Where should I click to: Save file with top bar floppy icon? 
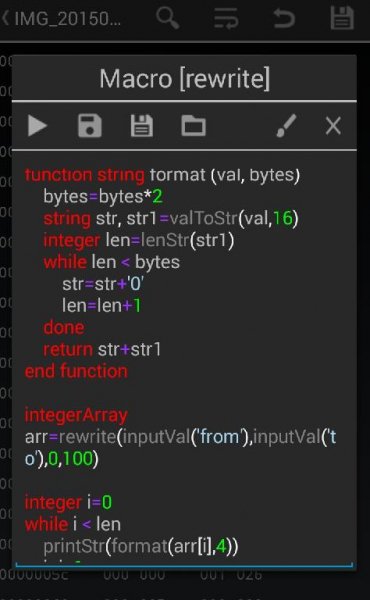point(342,18)
